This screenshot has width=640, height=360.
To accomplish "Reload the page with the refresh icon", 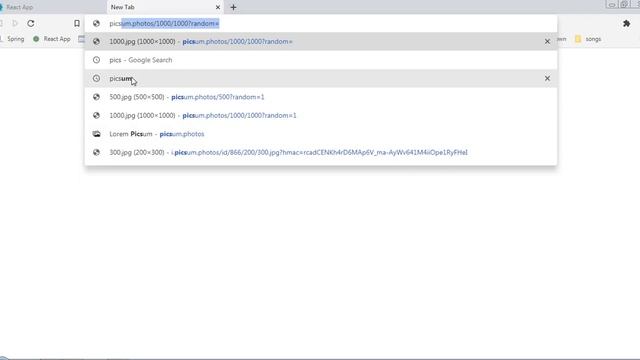I will click(x=31, y=24).
